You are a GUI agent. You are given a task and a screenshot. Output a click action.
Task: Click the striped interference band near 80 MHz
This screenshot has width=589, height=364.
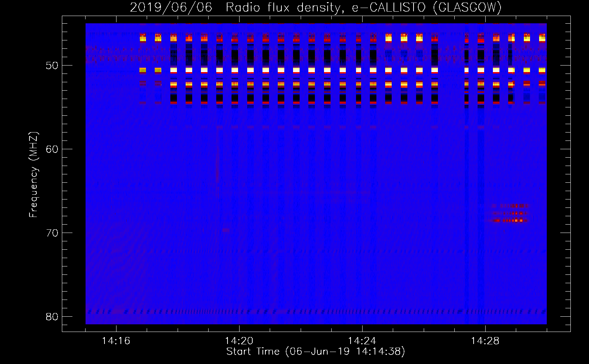316,312
